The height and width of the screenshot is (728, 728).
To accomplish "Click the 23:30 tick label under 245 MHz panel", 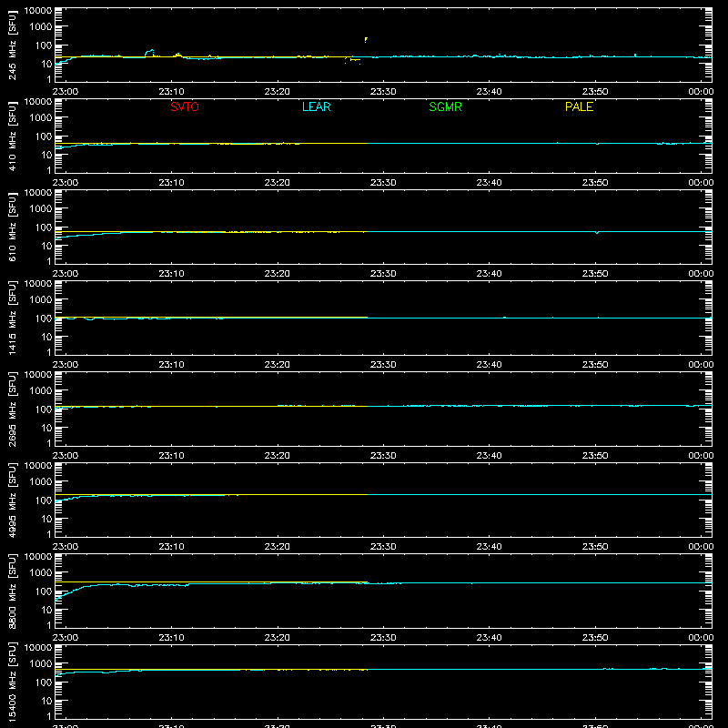I will 383,92.
